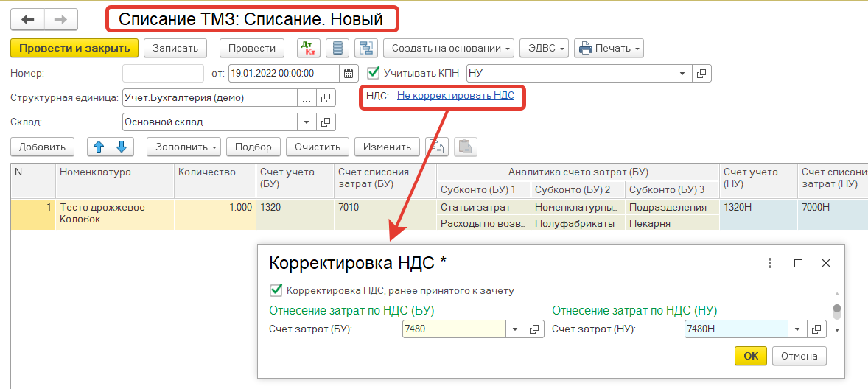
Task: Uncheck Корректировка НДС, ранее принятого к зачету
Action: pos(276,290)
